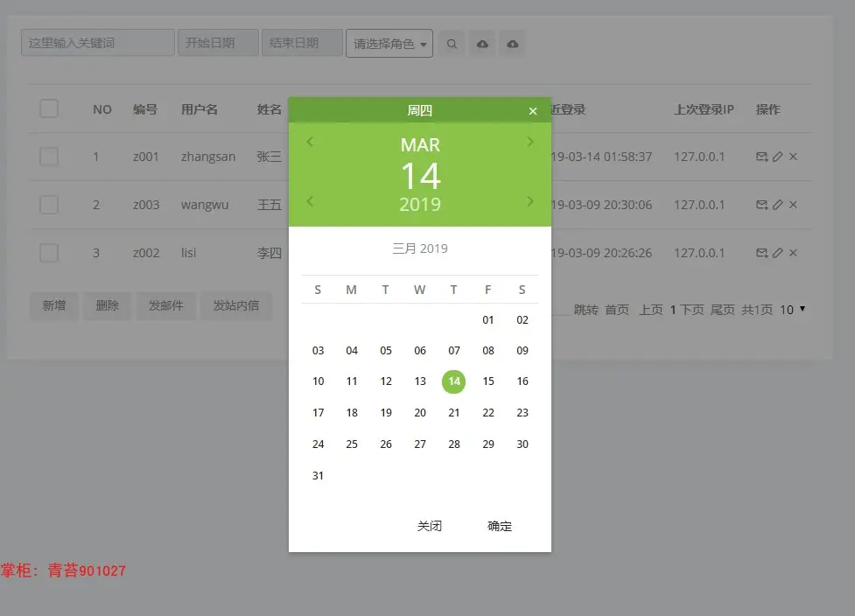Image resolution: width=855 pixels, height=616 pixels.
Task: Click the 发邮件 button
Action: 166,306
